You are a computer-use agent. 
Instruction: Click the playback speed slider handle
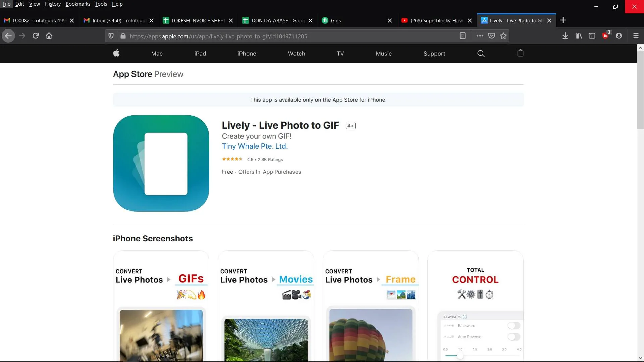click(460, 356)
